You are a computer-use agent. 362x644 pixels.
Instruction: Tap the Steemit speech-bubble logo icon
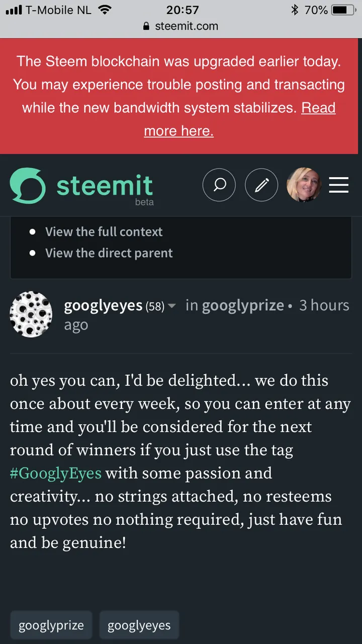tap(28, 186)
